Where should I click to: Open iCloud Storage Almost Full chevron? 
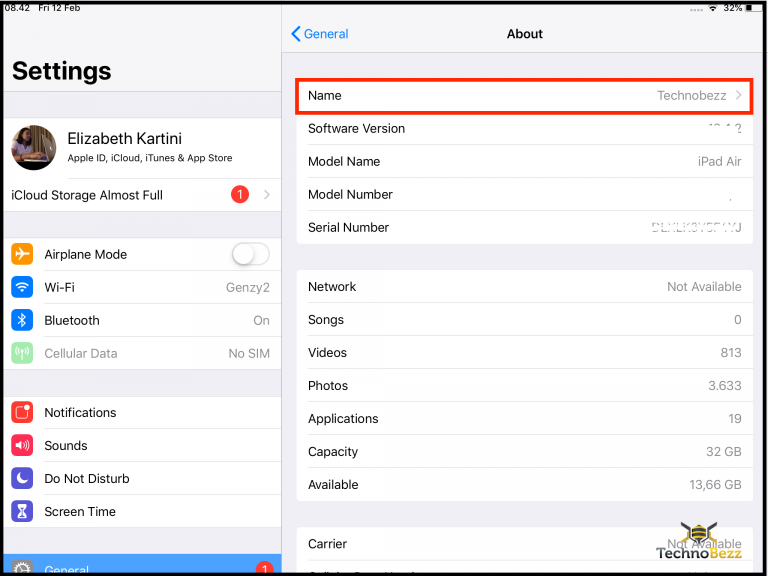pyautogui.click(x=267, y=194)
